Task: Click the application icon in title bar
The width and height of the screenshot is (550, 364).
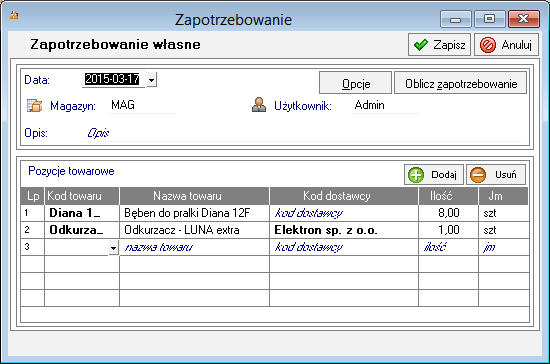Action: pos(14,15)
